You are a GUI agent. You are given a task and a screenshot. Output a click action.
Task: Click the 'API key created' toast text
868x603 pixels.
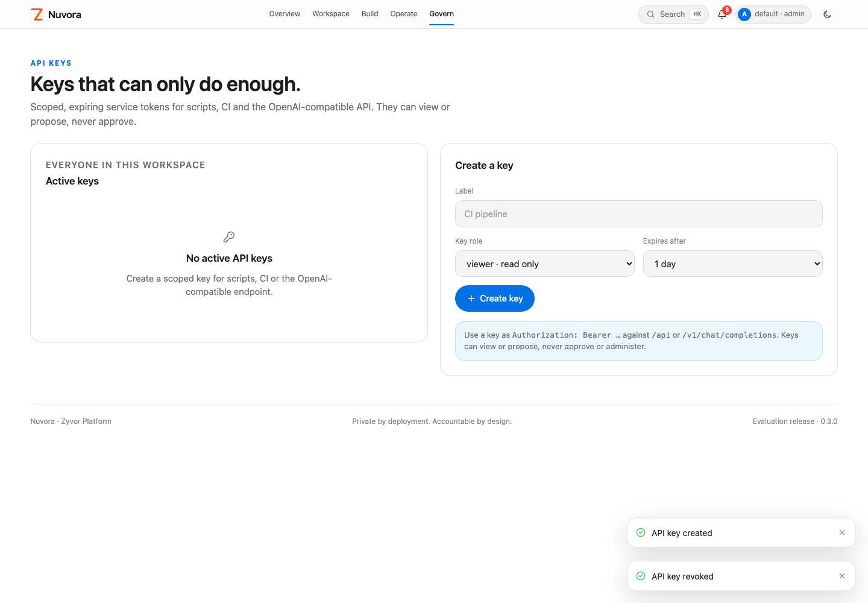pyautogui.click(x=682, y=533)
